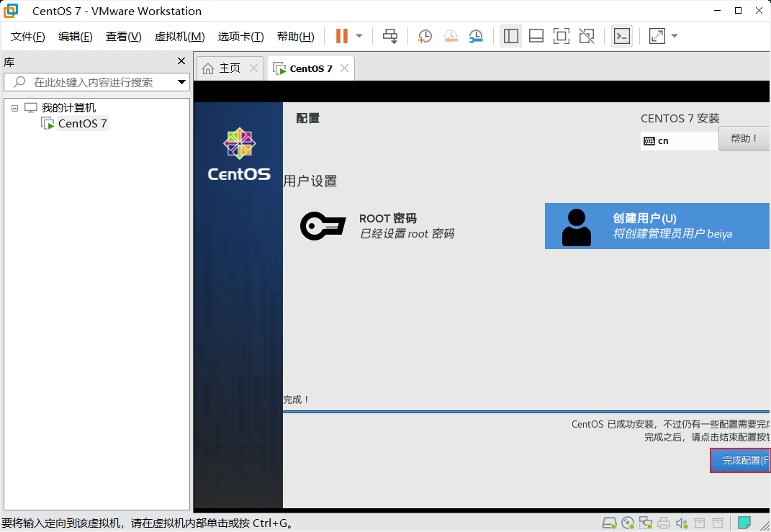Enter full screen mode icon
The height and width of the screenshot is (532, 771).
pyautogui.click(x=561, y=36)
